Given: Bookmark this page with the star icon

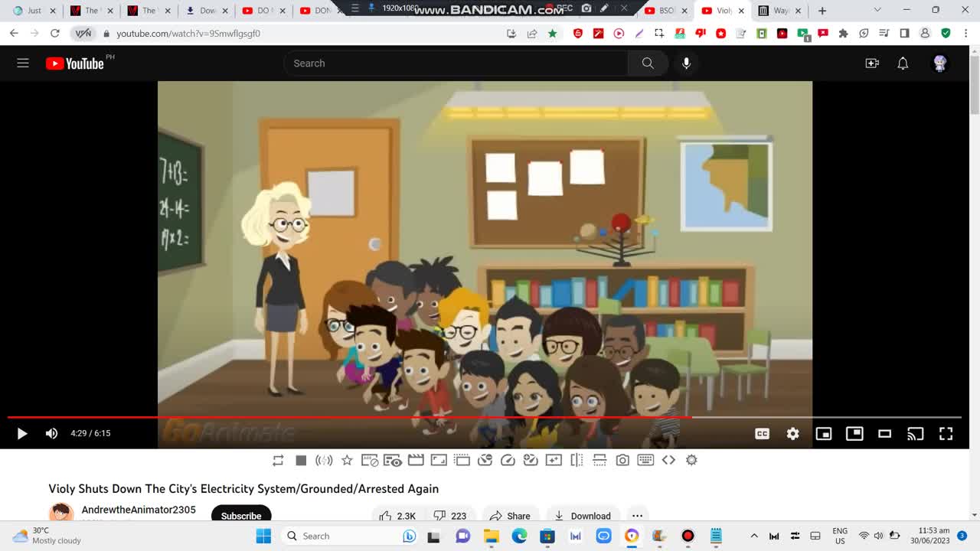Looking at the screenshot, I should [553, 34].
